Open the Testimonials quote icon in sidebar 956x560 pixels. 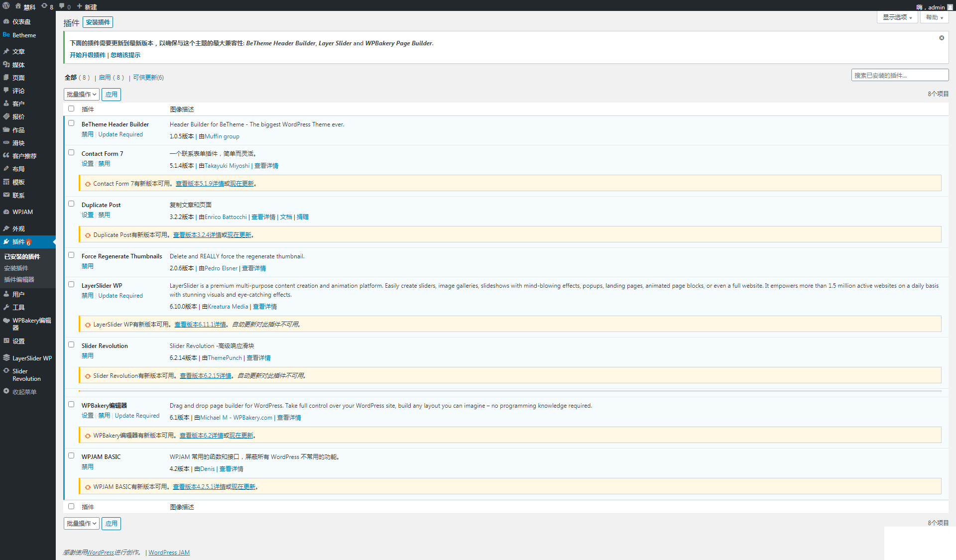pyautogui.click(x=6, y=155)
